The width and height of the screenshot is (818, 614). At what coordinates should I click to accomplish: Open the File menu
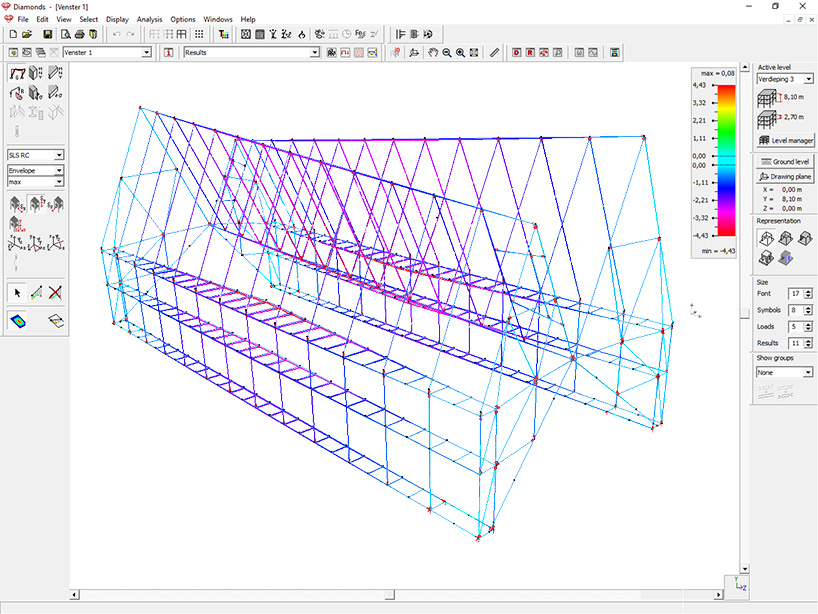click(x=23, y=19)
